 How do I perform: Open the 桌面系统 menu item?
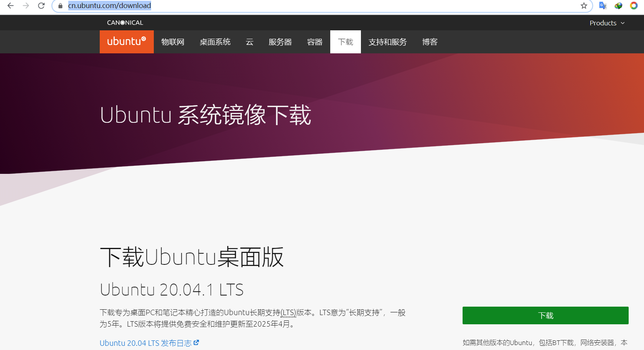[x=215, y=42]
